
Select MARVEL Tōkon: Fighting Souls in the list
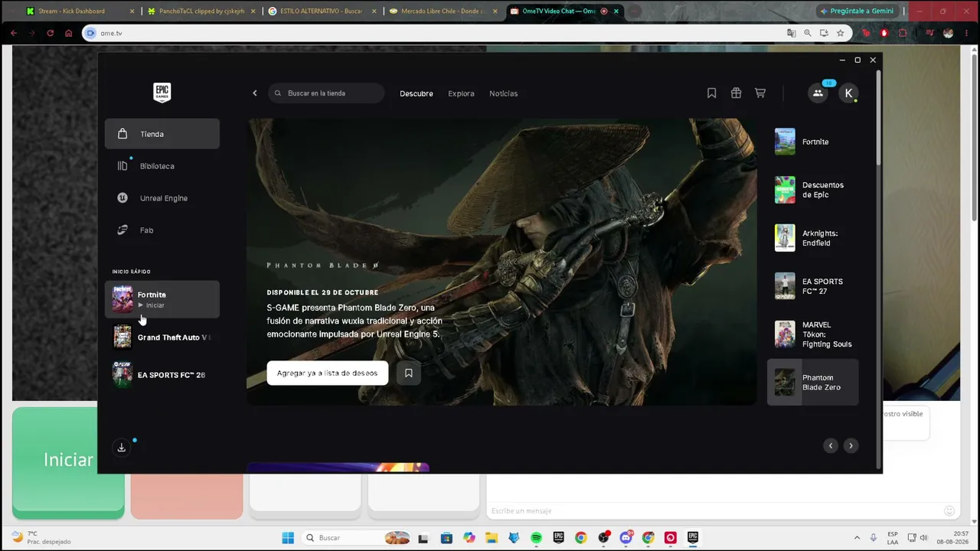pyautogui.click(x=813, y=334)
